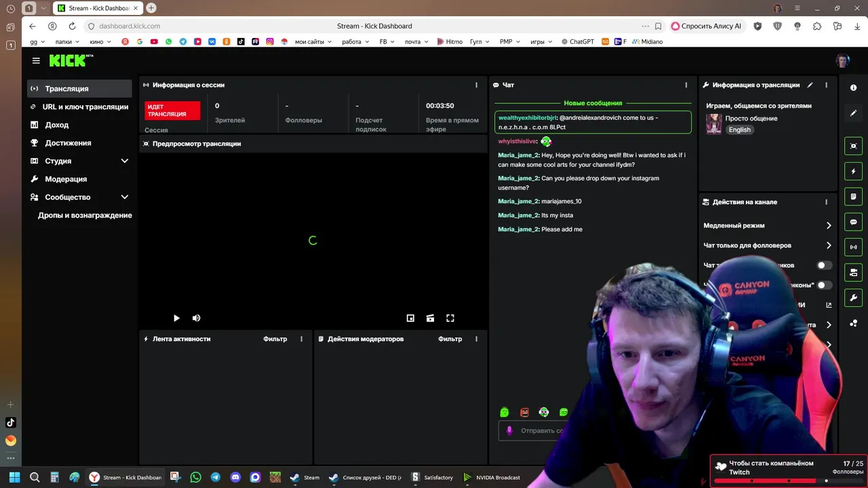Open the Достижения page

[79, 143]
